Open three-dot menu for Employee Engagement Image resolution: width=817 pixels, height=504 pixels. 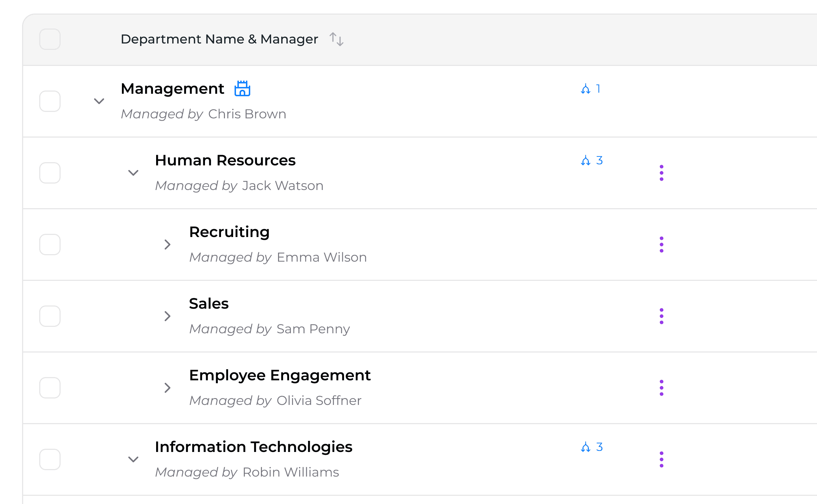pos(661,388)
